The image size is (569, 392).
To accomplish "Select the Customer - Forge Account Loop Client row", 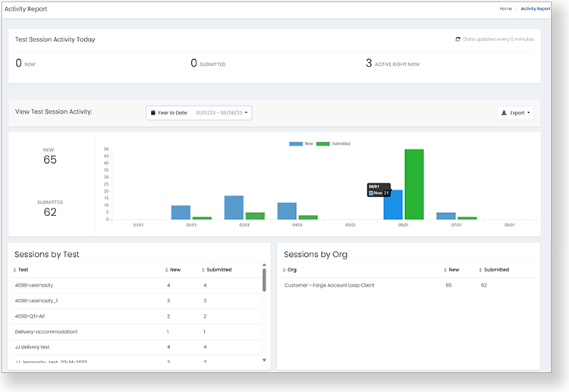I will click(329, 285).
